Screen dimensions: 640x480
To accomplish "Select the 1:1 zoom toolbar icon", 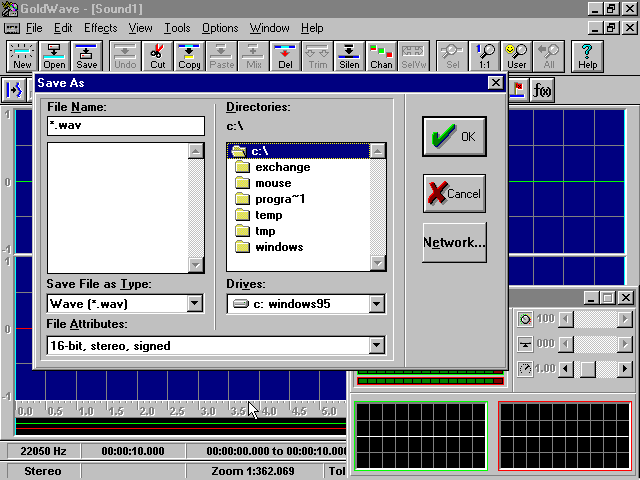I will click(x=485, y=56).
